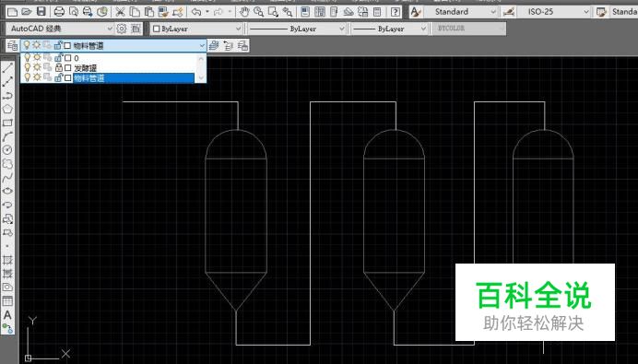
Task: Click the Undo arrow
Action: point(196,12)
